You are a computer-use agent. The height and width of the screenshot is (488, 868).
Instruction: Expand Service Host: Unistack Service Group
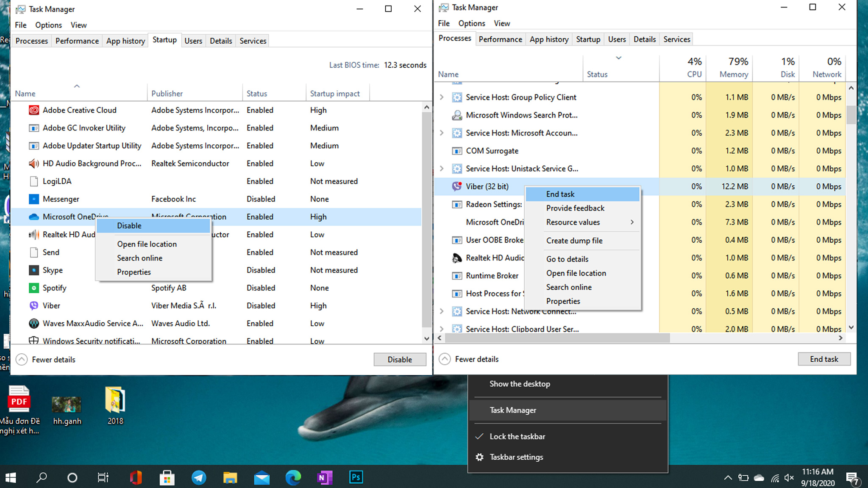(x=442, y=169)
